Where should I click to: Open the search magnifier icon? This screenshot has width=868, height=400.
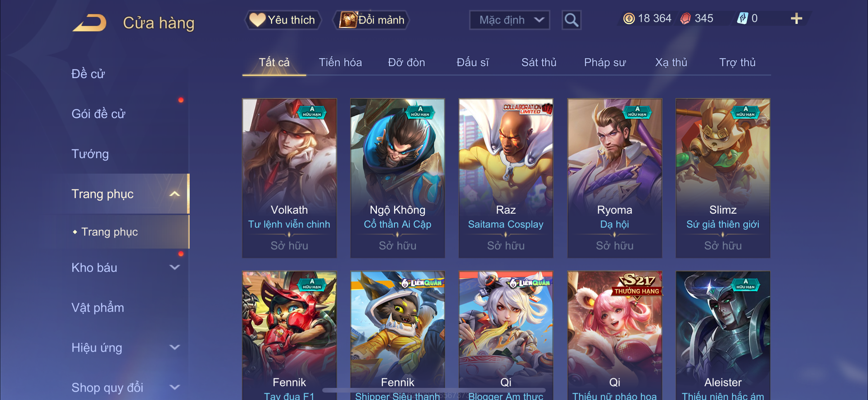[x=572, y=20]
